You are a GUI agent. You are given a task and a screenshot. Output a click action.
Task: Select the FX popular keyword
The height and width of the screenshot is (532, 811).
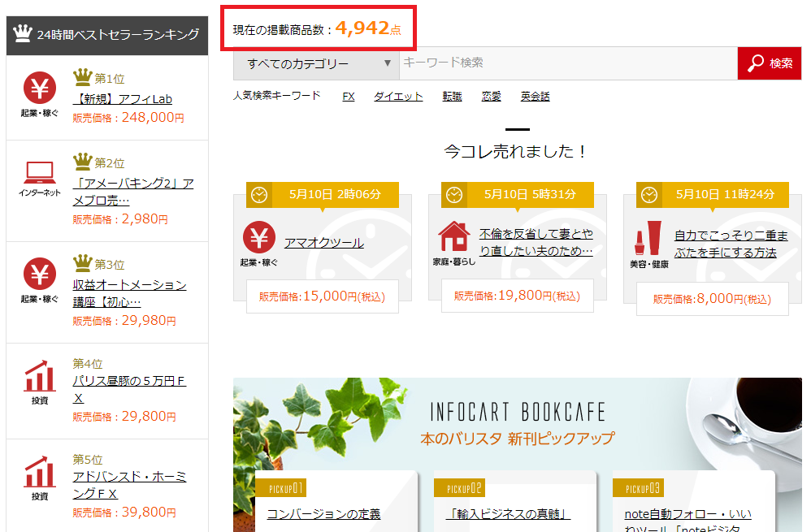pyautogui.click(x=349, y=96)
